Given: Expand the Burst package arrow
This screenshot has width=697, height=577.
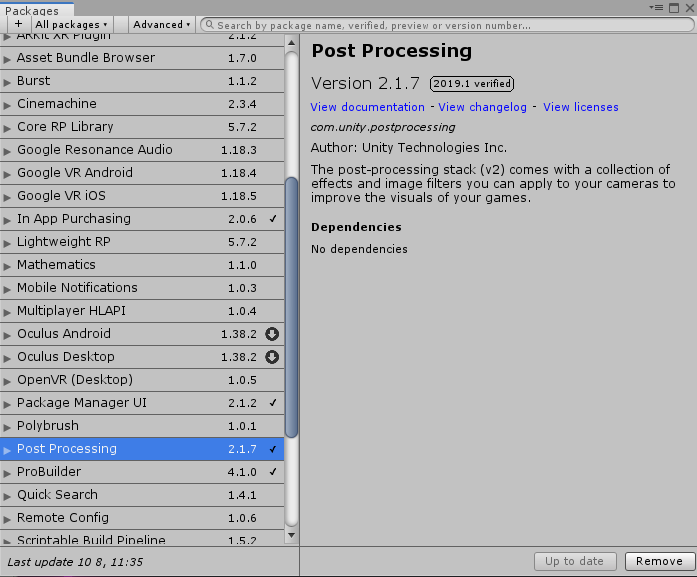Looking at the screenshot, I should point(7,82).
